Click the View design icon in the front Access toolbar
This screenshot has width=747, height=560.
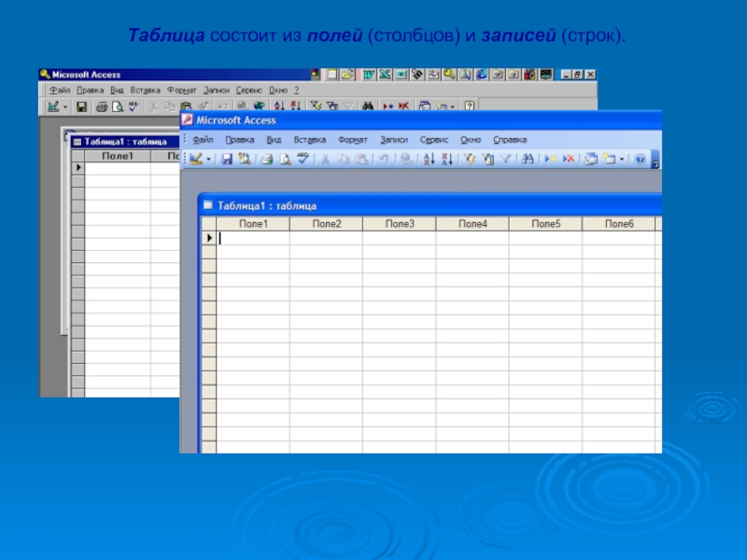pyautogui.click(x=196, y=159)
